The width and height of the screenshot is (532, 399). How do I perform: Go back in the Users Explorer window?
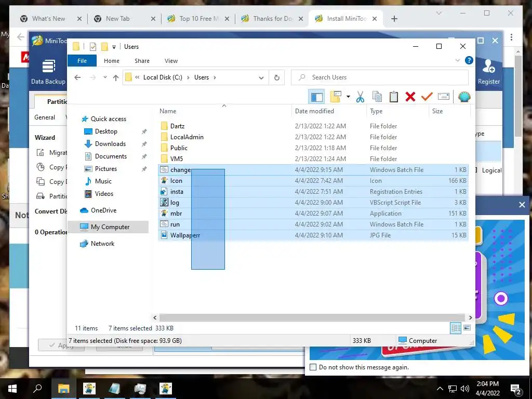(x=77, y=77)
